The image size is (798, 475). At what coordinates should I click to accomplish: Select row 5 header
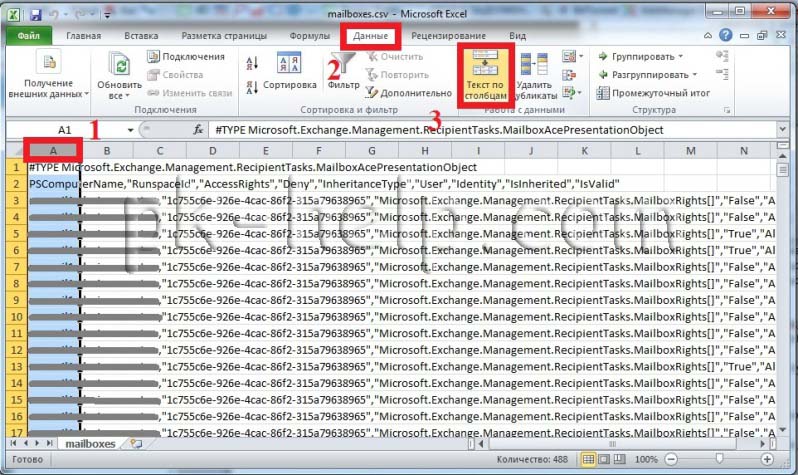click(x=17, y=234)
